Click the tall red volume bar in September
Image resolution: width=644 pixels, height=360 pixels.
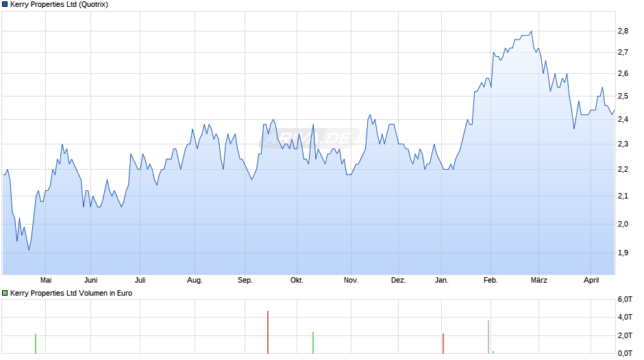268,332
